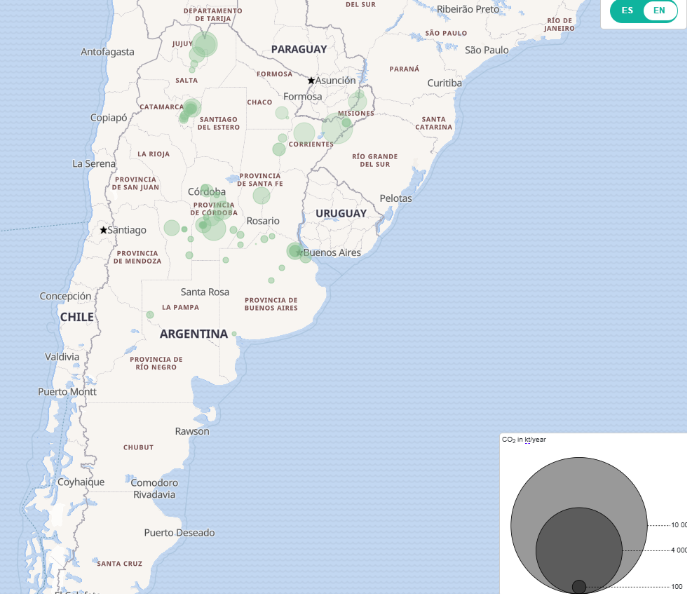Click the medium dark legend circle

578,549
